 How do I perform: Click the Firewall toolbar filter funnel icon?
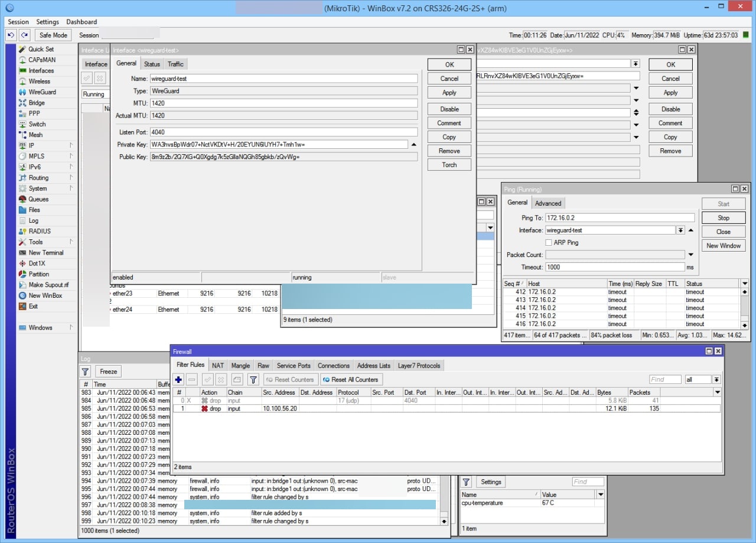point(253,379)
